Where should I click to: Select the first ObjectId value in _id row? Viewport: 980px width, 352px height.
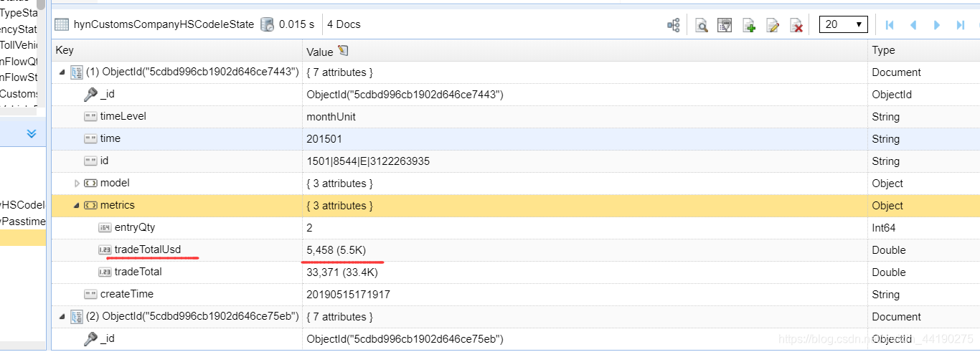[405, 95]
